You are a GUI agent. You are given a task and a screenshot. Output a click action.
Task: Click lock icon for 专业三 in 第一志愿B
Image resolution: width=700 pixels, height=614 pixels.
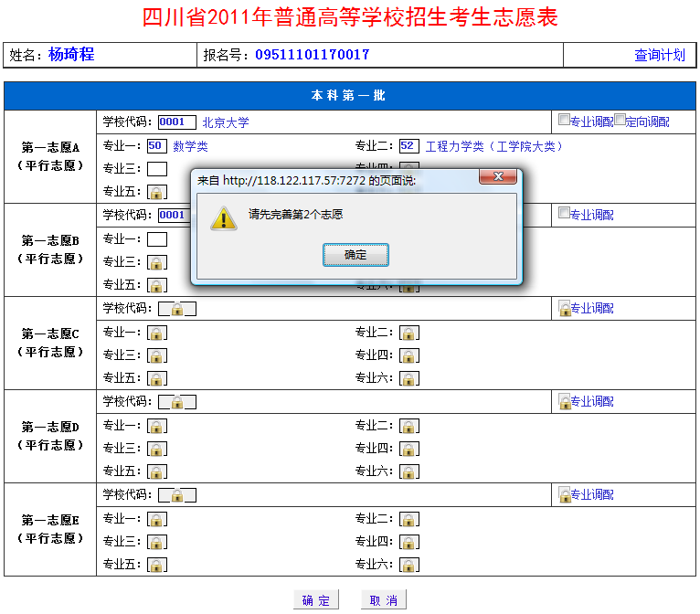pyautogui.click(x=157, y=262)
